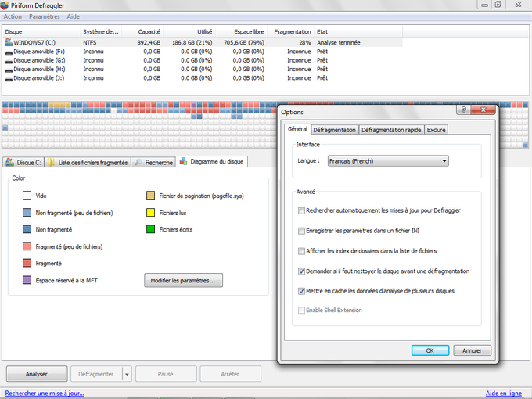
Task: Open the Aide menu
Action: pyautogui.click(x=73, y=16)
